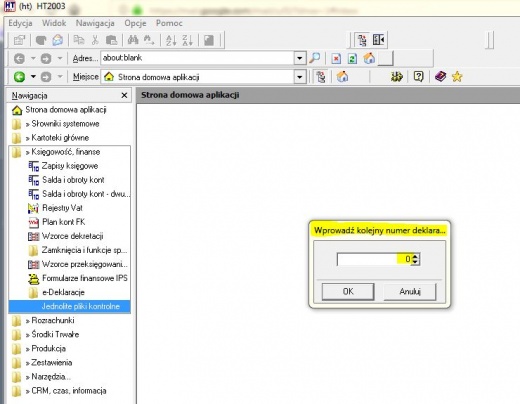Viewport: 520px width, 404px height.
Task: Click the binoculars find icon
Action: tap(133, 40)
